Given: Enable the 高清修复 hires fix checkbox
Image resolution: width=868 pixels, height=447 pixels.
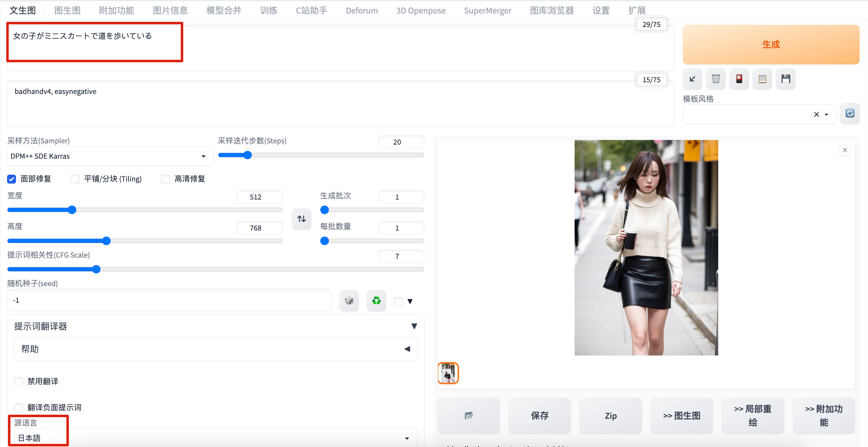Looking at the screenshot, I should [x=165, y=179].
